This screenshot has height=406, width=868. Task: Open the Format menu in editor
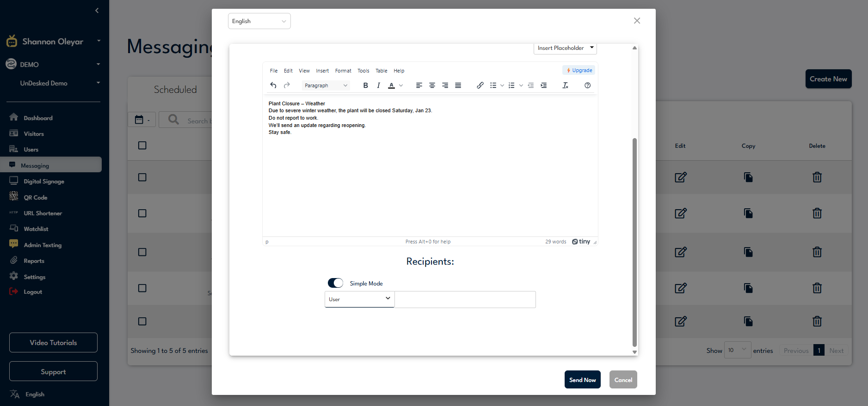(343, 71)
